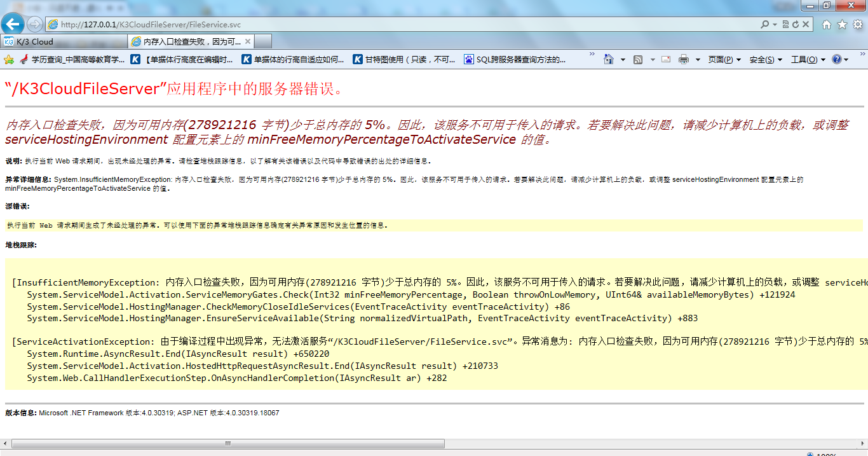This screenshot has height=456, width=868.
Task: Open the 安全(S) menu
Action: 766,59
